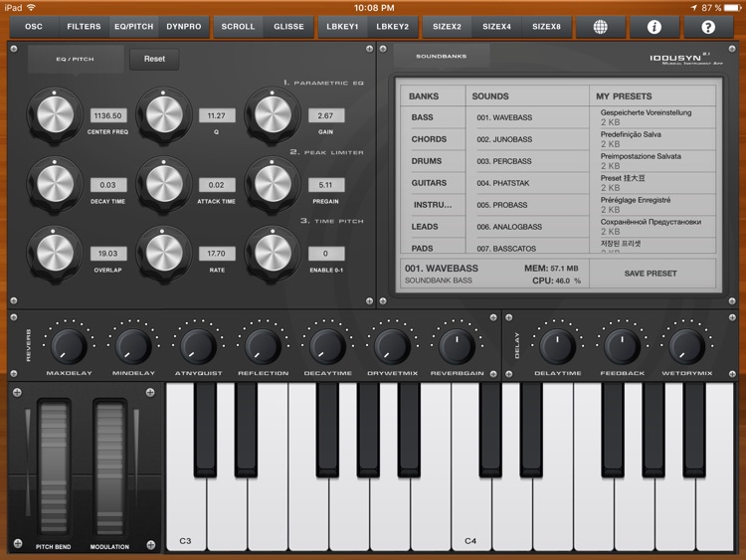Screen dimensions: 746x560
Task: Tap the Overlap knob
Action: point(55,253)
